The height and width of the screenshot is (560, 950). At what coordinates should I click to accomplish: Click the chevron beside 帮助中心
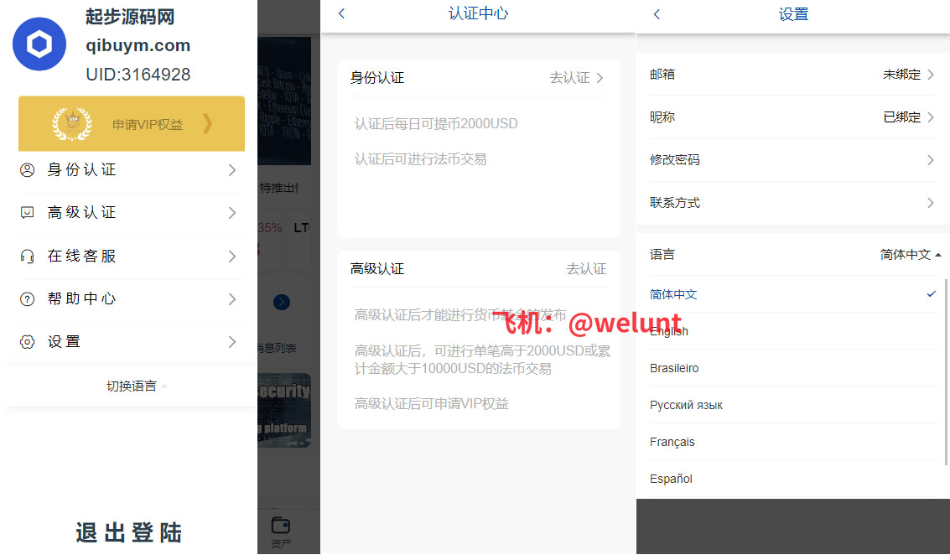(232, 298)
